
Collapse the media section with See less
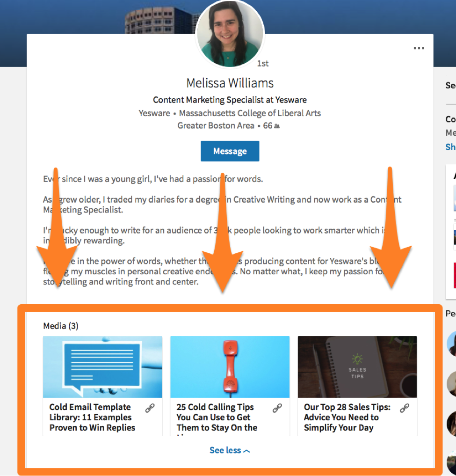[x=226, y=450]
